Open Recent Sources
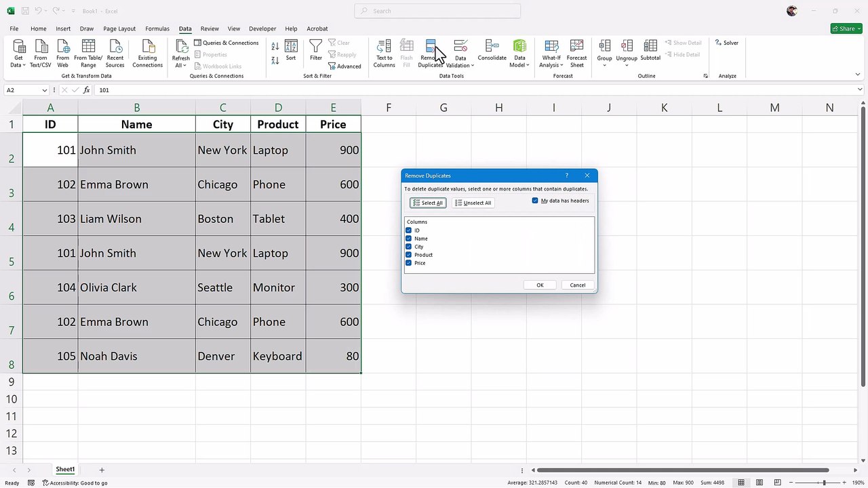 (115, 53)
